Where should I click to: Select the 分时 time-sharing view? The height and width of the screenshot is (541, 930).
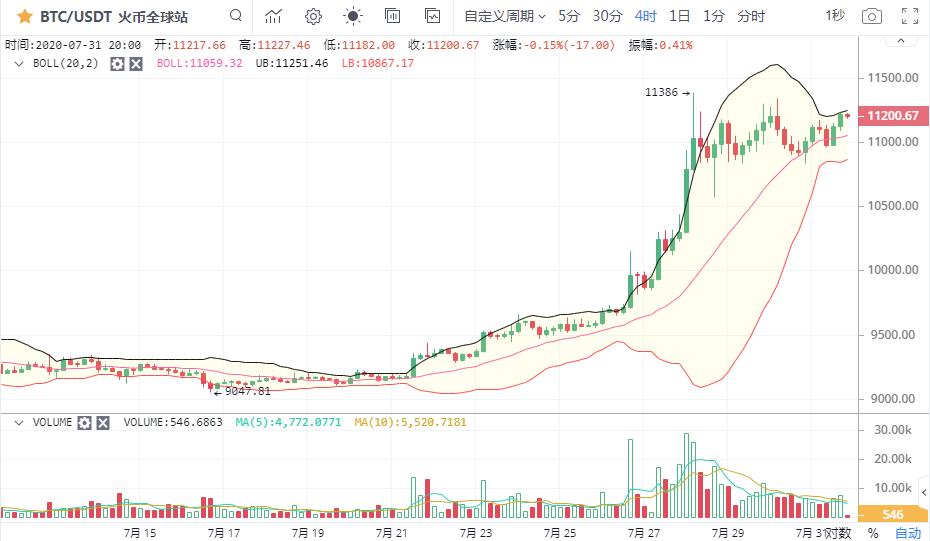tap(750, 16)
